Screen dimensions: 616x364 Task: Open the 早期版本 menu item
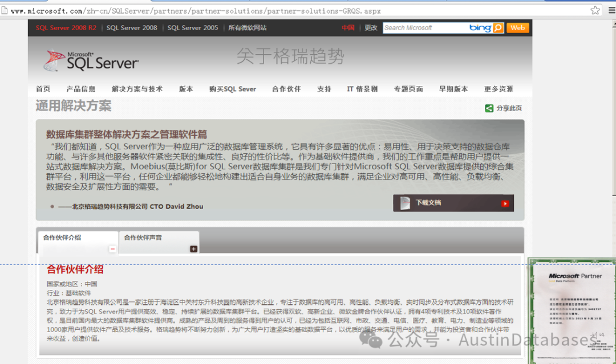point(453,89)
